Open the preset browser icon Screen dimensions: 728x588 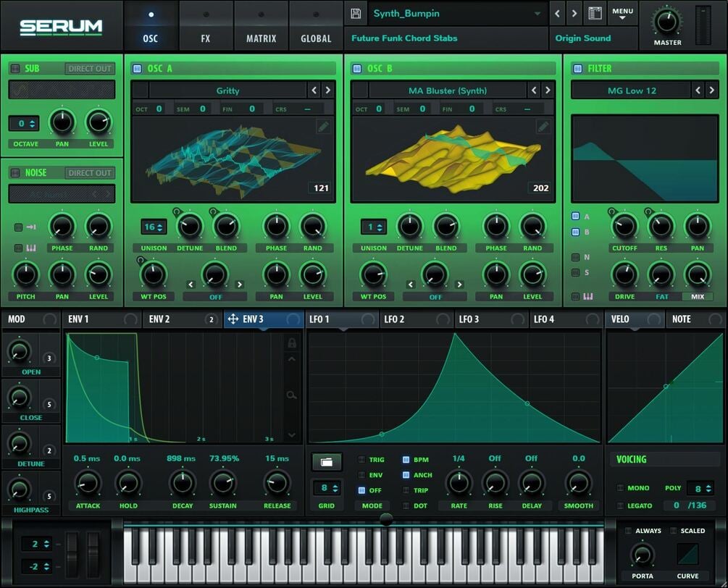(x=595, y=14)
